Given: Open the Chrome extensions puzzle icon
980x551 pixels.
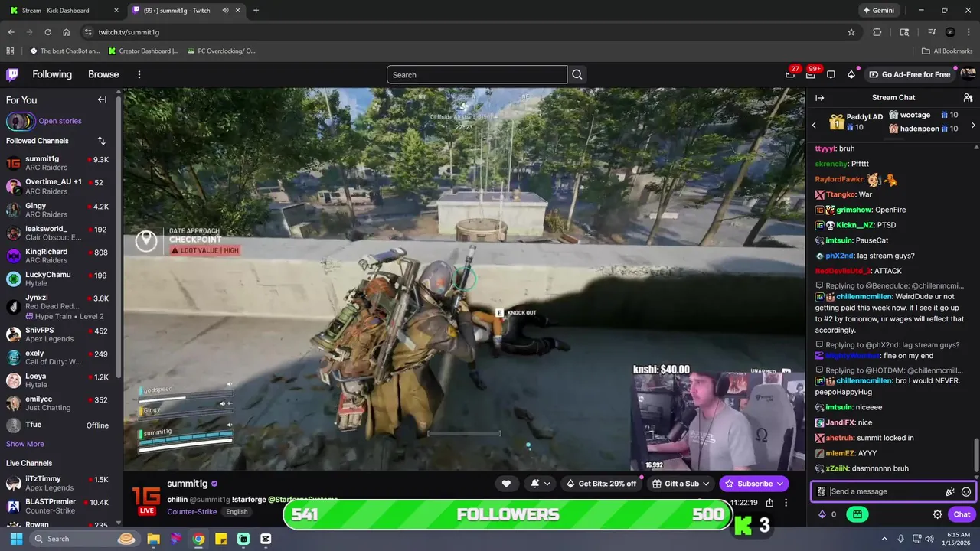Looking at the screenshot, I should pyautogui.click(x=877, y=32).
